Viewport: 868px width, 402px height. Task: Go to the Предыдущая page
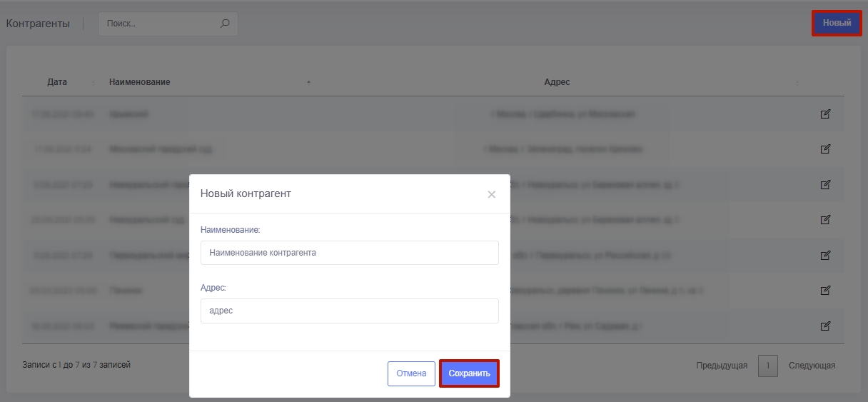pos(722,366)
